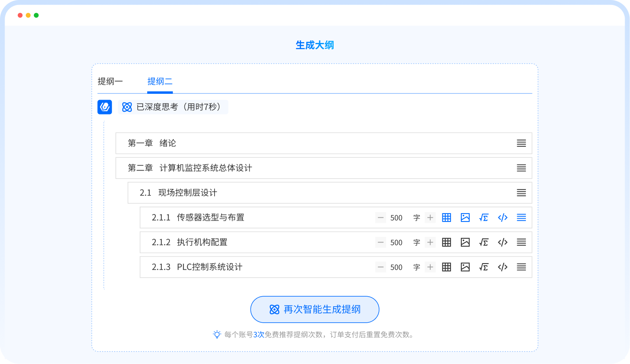Click the image icon on the 2.1.2 执行机构配置 row
The width and height of the screenshot is (630, 364).
pos(465,242)
